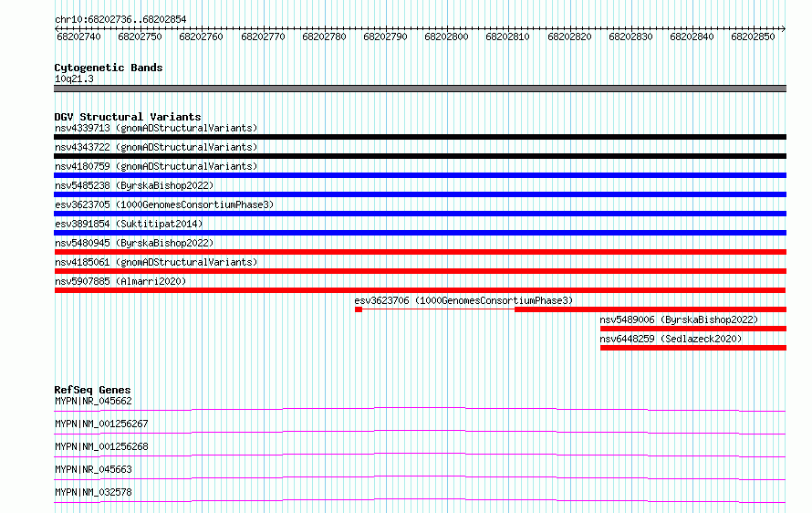Screen dimensions: 812x513
Task: Select the thick red segment of esv3623706
Action: pos(651,309)
